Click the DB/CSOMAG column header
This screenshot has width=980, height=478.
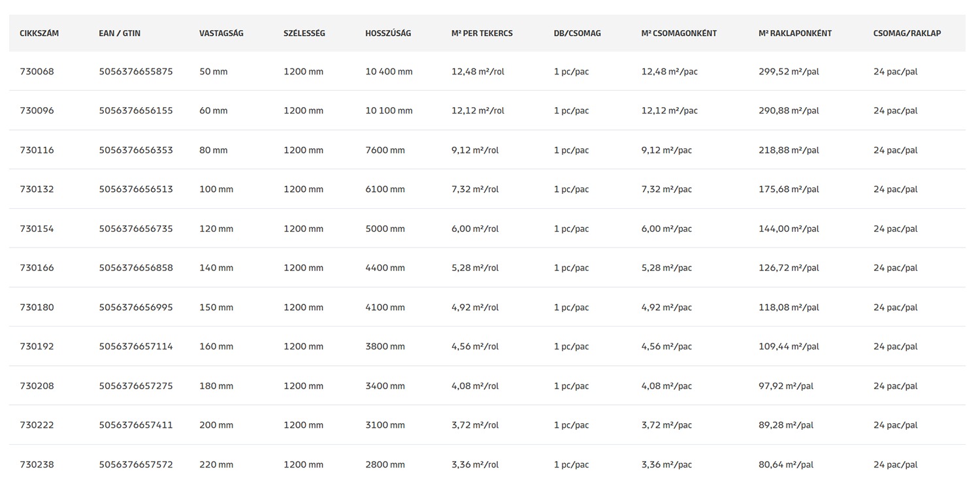(578, 33)
